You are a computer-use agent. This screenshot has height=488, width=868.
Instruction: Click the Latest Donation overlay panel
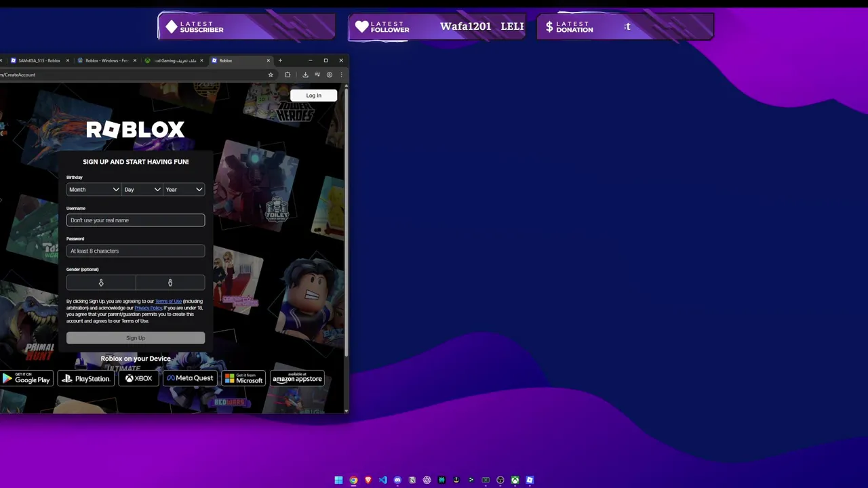click(625, 26)
